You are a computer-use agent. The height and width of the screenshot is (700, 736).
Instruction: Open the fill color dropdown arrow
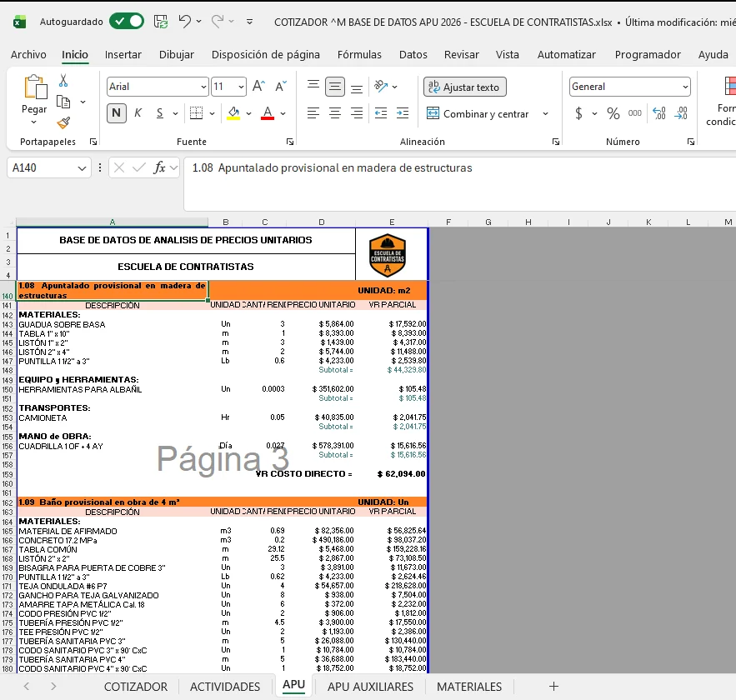point(248,113)
